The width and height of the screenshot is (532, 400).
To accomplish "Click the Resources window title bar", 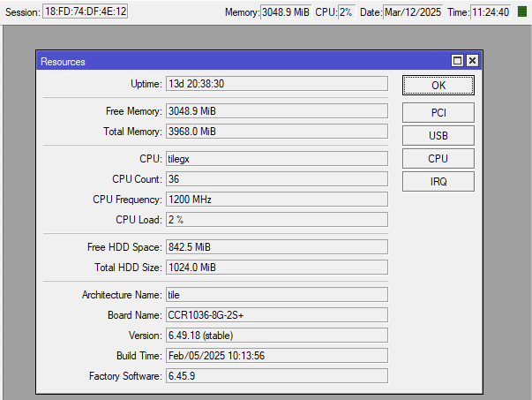I will coord(238,61).
